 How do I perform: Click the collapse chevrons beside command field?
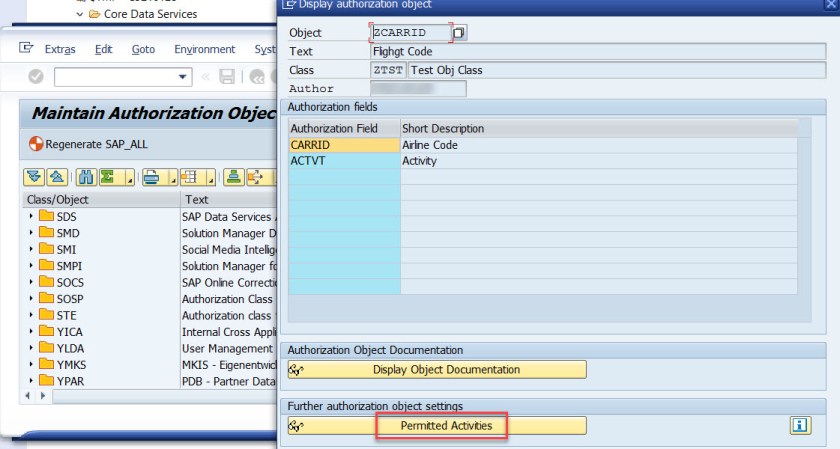click(x=206, y=77)
